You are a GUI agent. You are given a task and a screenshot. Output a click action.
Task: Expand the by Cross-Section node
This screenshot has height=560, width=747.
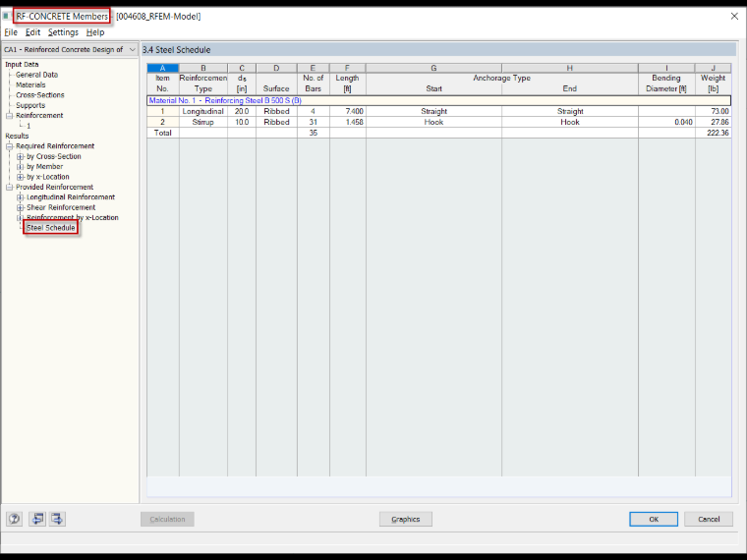pos(20,156)
